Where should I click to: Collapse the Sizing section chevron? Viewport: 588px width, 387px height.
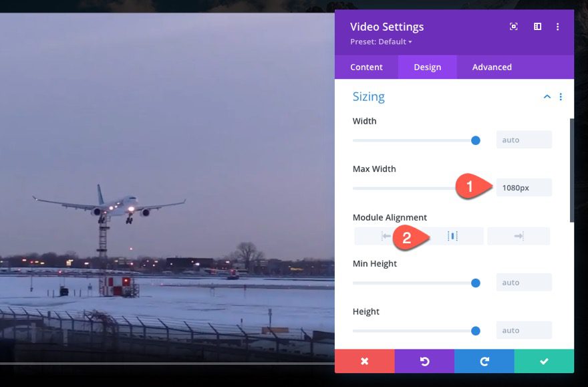(x=547, y=96)
